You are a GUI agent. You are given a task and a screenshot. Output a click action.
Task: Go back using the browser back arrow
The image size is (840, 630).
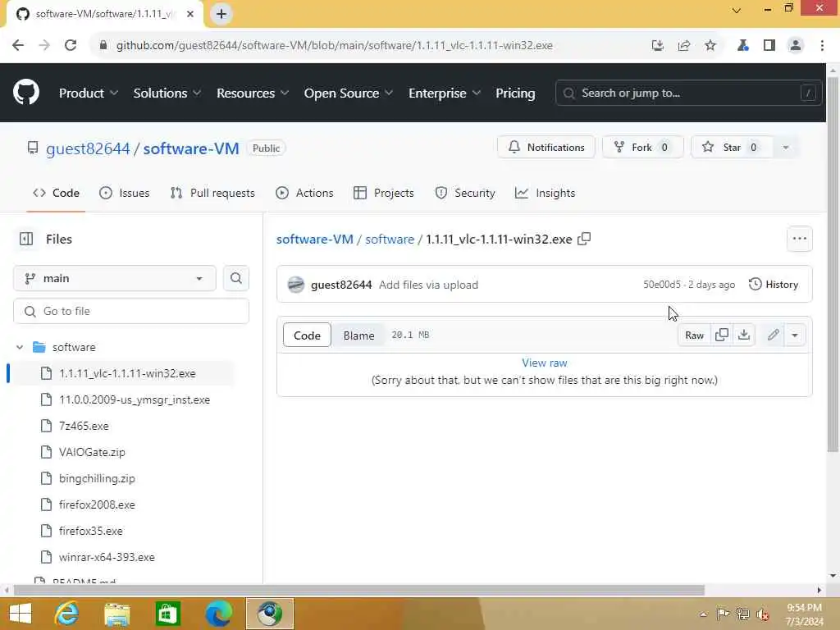point(18,46)
